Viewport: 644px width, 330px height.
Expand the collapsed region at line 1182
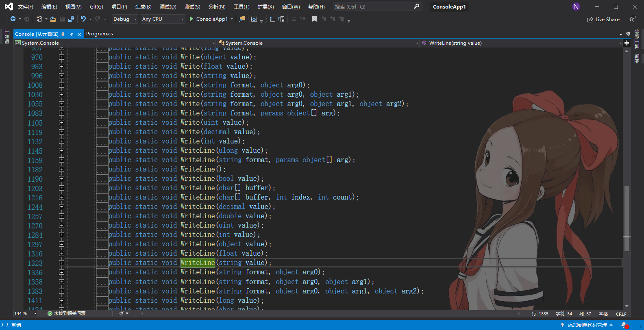point(61,169)
